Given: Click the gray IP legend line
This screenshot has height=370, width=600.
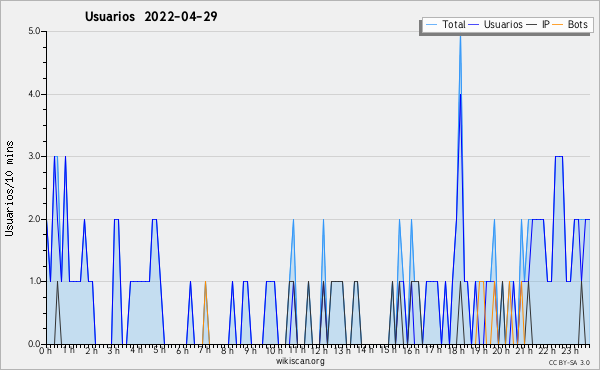Looking at the screenshot, I should click(x=532, y=25).
